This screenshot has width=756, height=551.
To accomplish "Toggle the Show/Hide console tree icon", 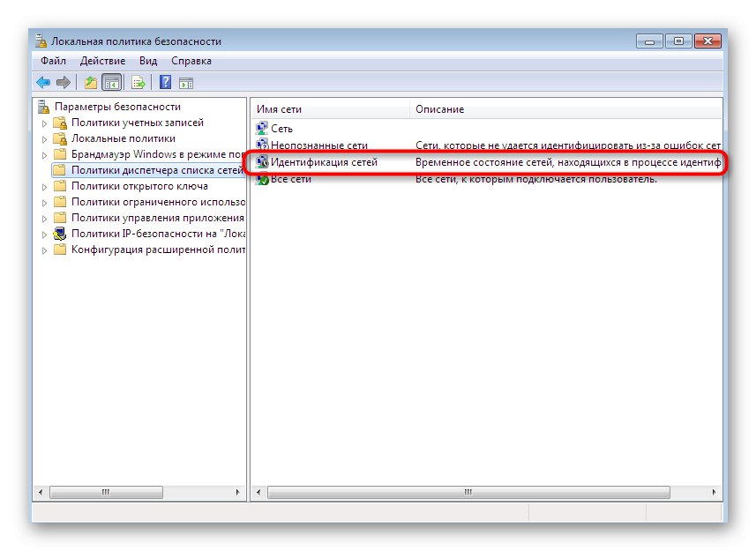I will [112, 83].
